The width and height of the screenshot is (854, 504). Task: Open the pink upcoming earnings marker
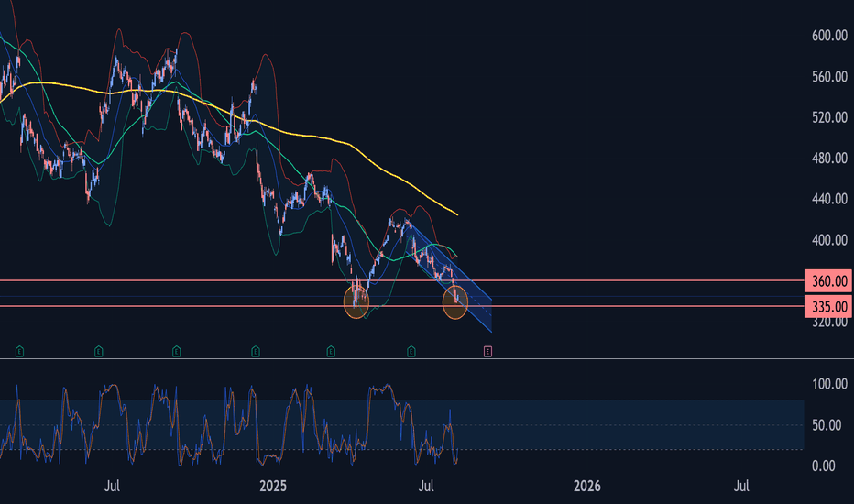487,352
